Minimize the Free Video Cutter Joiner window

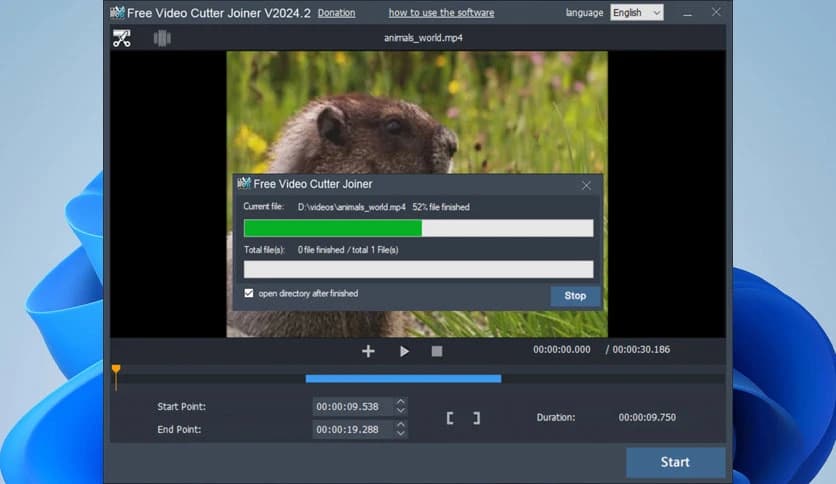[x=687, y=13]
